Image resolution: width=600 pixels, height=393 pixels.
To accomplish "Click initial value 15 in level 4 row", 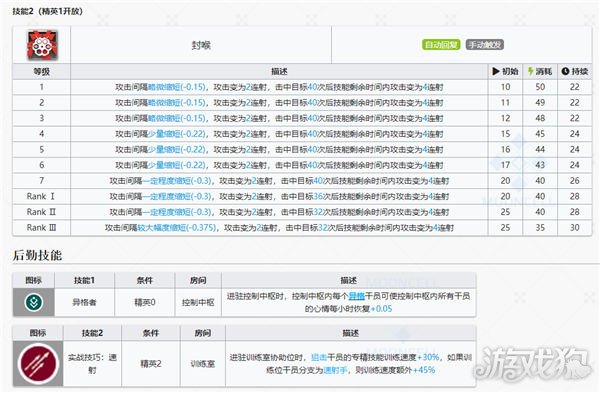I will click(x=505, y=134).
